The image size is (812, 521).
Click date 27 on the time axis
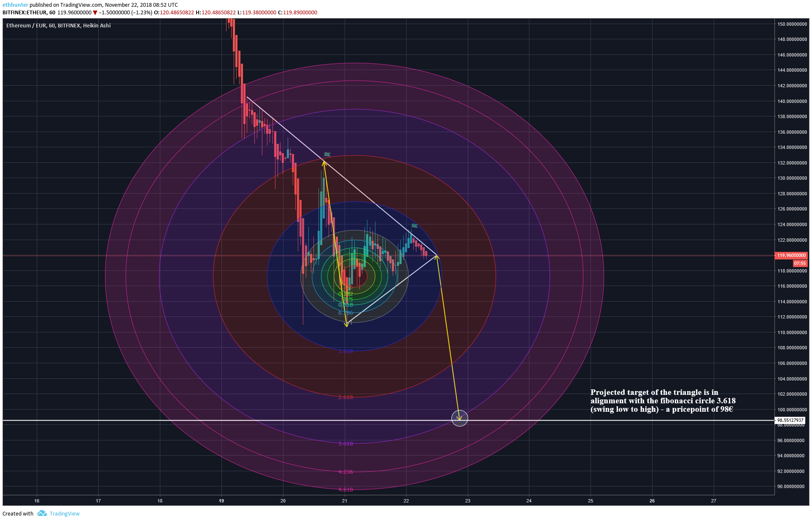pyautogui.click(x=714, y=501)
